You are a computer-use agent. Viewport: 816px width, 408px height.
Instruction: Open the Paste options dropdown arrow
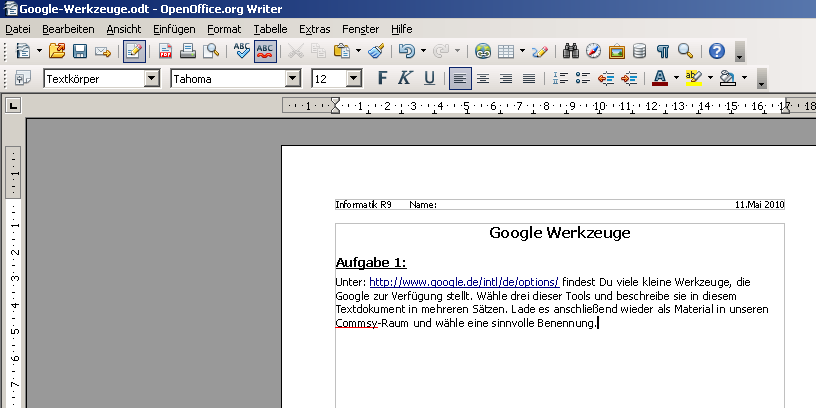359,51
